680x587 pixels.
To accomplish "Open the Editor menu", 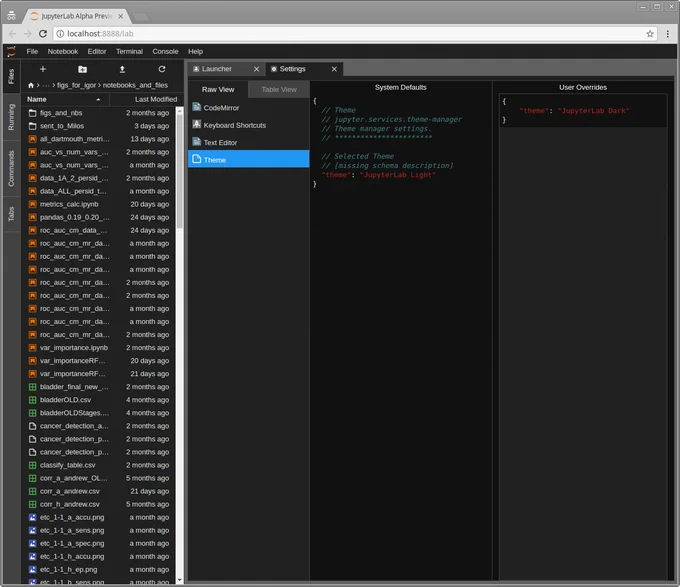I will coord(97,51).
